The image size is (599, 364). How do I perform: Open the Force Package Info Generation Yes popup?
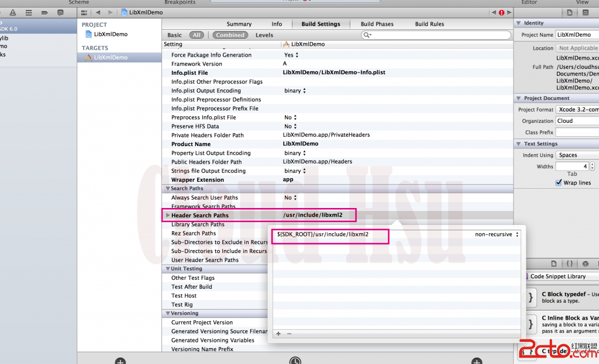291,55
